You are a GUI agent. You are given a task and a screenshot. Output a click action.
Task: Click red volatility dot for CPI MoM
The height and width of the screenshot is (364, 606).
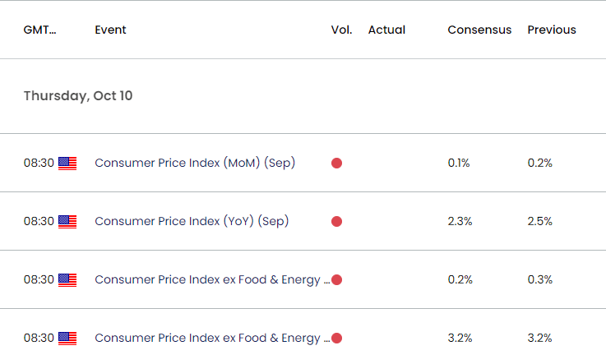click(336, 163)
